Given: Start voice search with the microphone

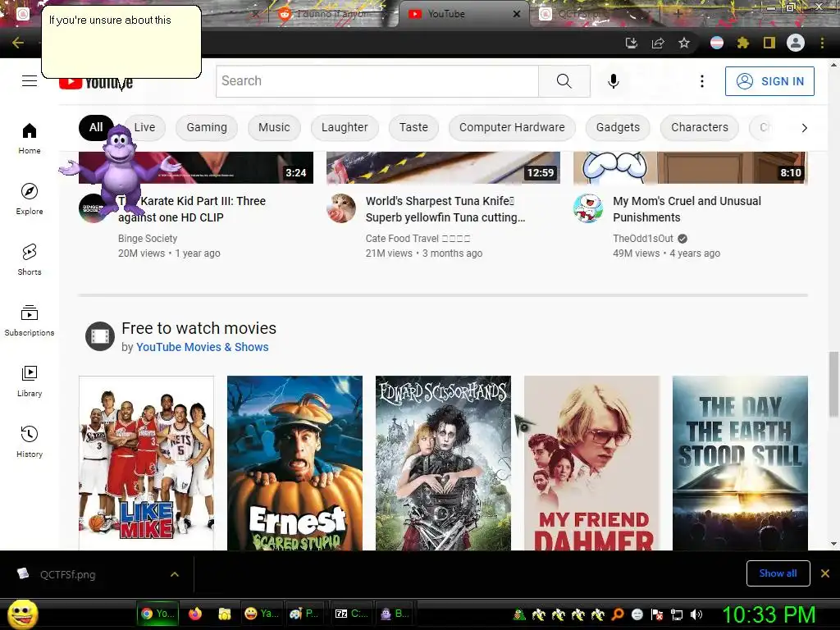Looking at the screenshot, I should [x=614, y=81].
